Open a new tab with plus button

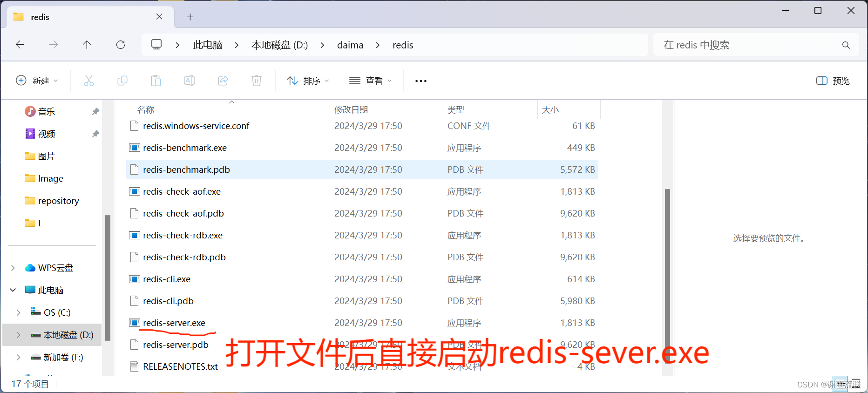click(190, 17)
